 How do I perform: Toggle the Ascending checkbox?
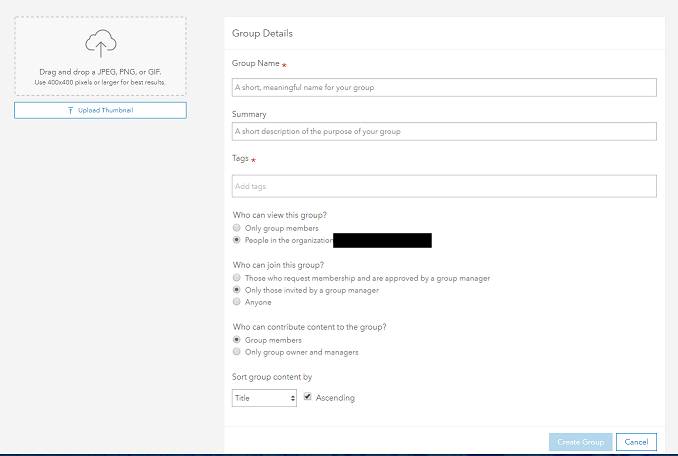pos(307,397)
